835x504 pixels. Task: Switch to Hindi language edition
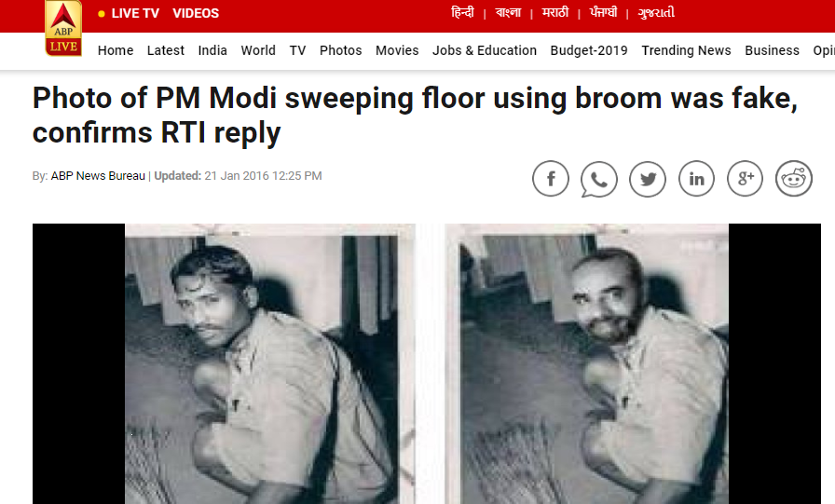462,12
